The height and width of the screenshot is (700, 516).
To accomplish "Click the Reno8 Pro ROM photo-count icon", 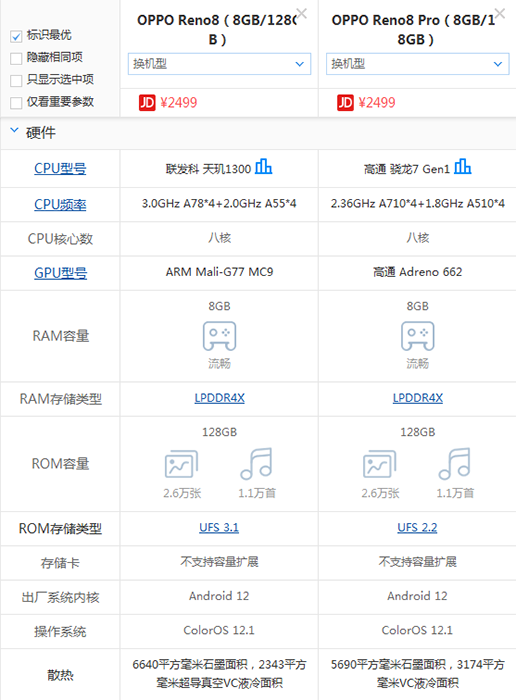I will click(380, 464).
